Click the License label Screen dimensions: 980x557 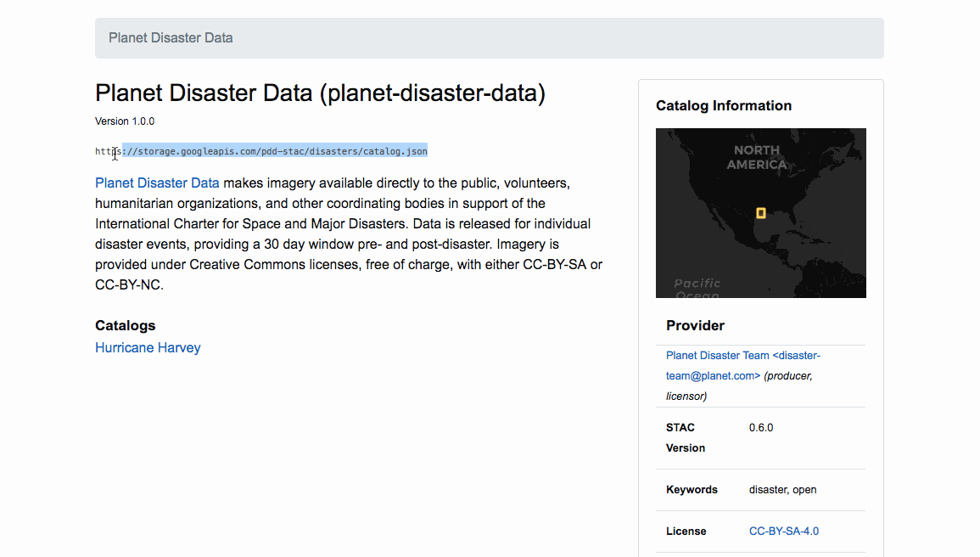click(686, 531)
